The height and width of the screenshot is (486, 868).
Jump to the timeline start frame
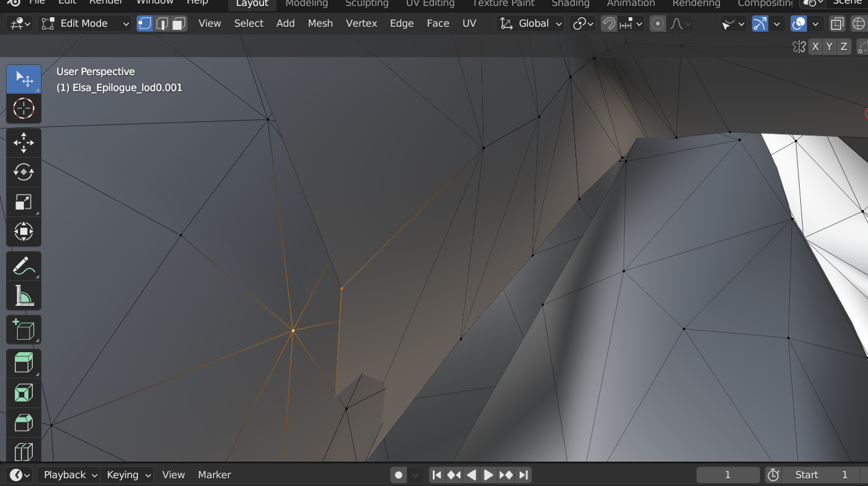437,475
